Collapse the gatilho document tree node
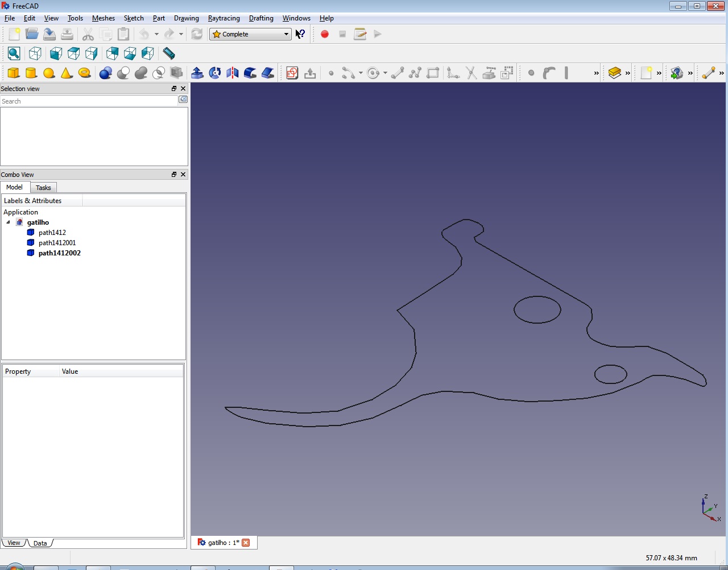Image resolution: width=728 pixels, height=570 pixels. point(8,222)
